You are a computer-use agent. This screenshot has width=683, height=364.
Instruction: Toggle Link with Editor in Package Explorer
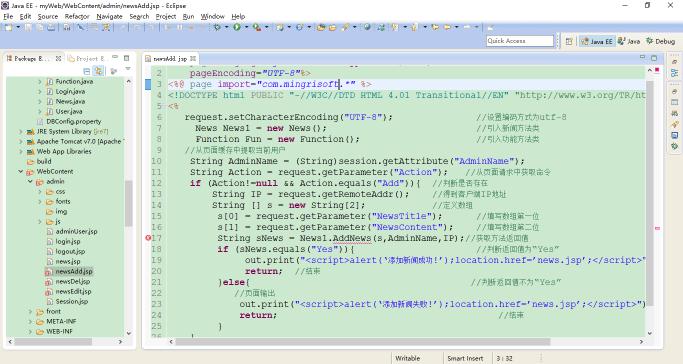(99, 71)
